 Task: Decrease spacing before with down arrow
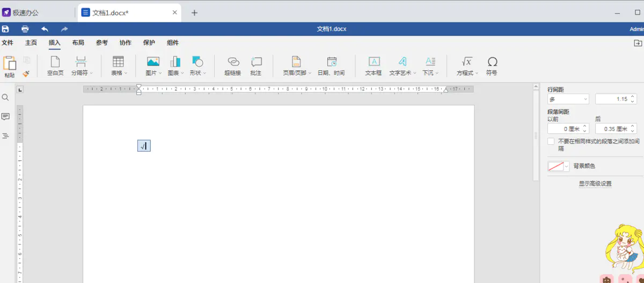586,131
